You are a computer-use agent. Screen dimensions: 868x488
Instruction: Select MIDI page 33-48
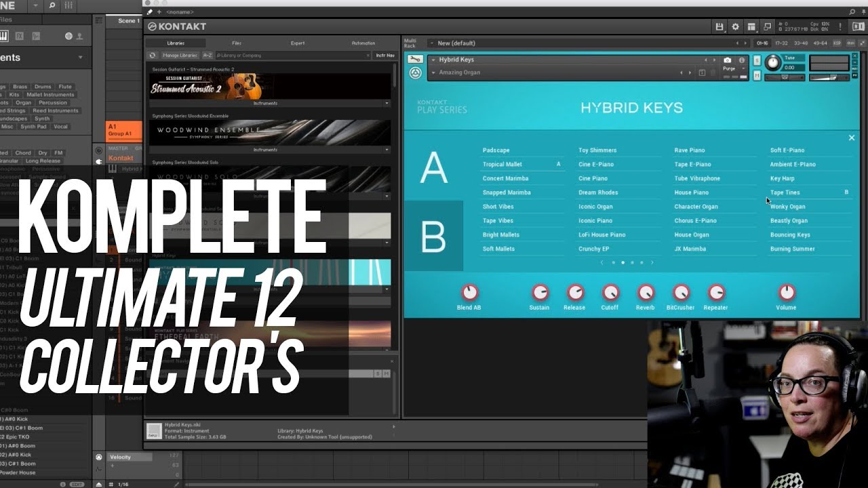click(x=801, y=43)
